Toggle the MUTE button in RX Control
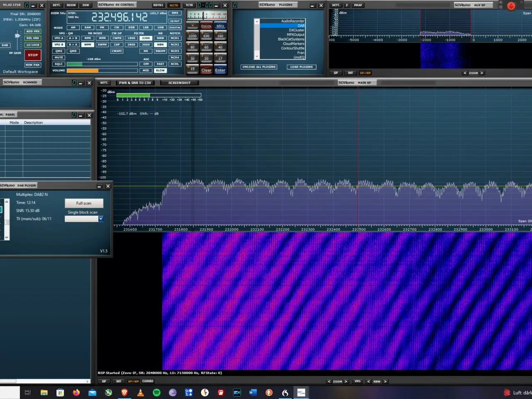Image resolution: width=532 pixels, height=399 pixels. tap(59, 57)
